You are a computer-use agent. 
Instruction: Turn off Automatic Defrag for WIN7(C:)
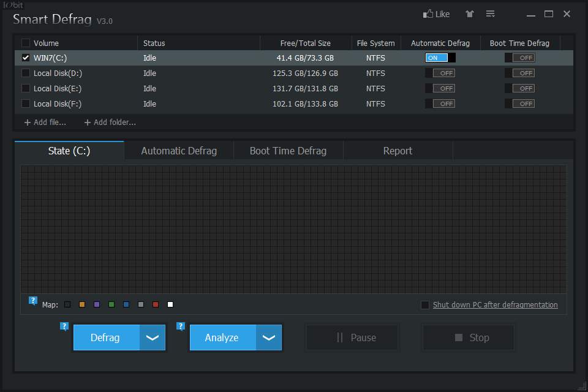(440, 58)
